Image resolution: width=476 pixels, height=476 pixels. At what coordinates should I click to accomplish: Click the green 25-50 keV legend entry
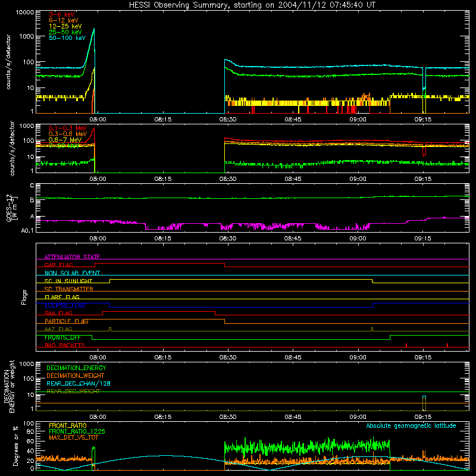(x=65, y=32)
